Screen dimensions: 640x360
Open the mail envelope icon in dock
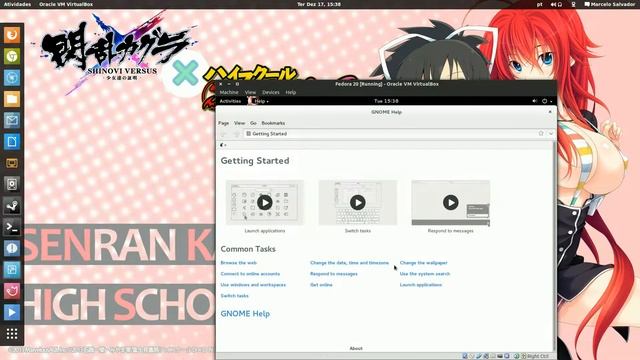point(12,120)
